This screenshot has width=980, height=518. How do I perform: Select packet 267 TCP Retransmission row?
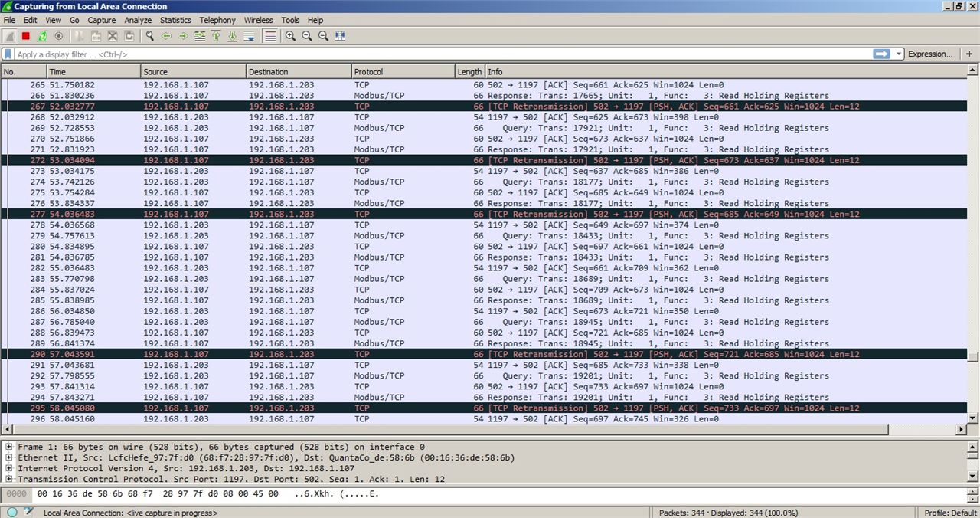point(484,107)
